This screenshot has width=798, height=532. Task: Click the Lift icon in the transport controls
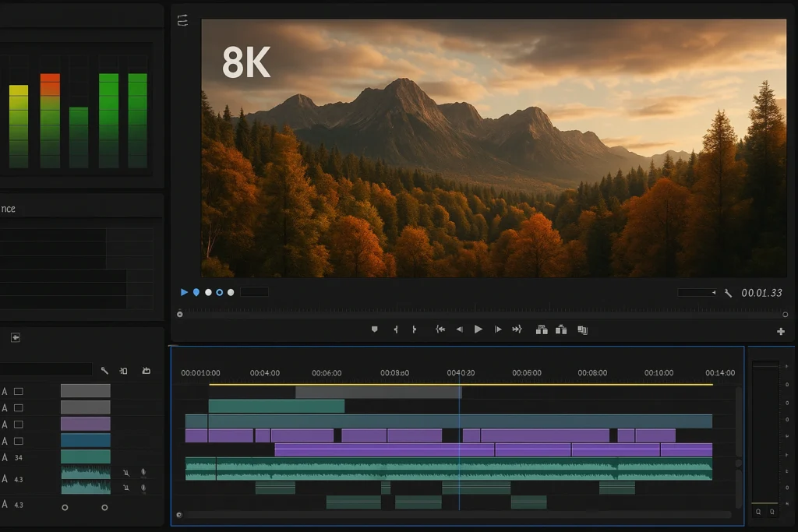(543, 329)
